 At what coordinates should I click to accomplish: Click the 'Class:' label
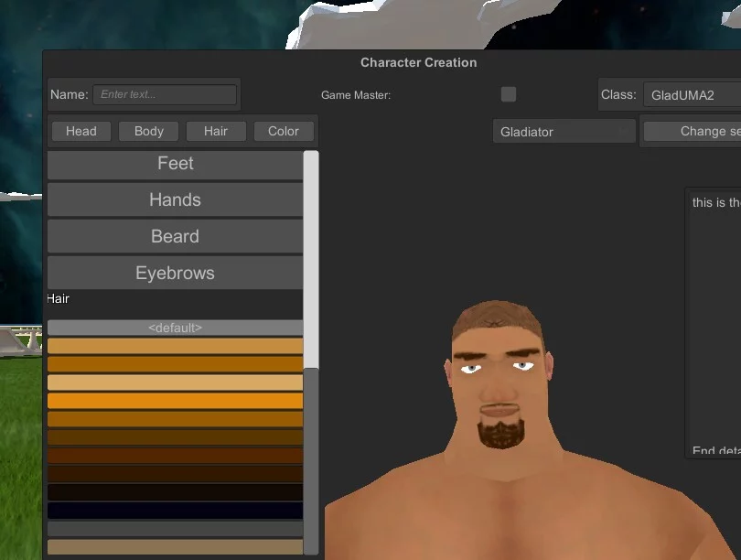point(618,94)
